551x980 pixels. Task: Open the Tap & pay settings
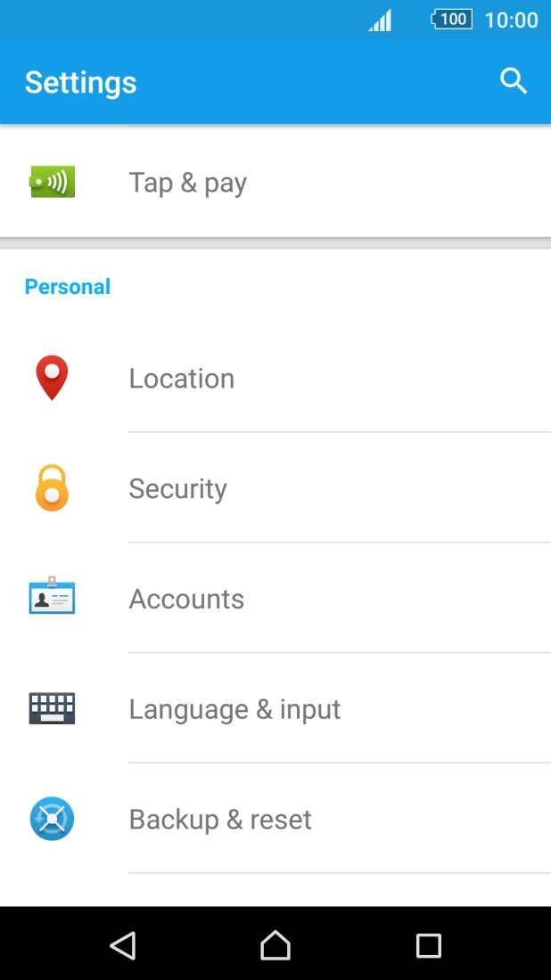pyautogui.click(x=188, y=183)
